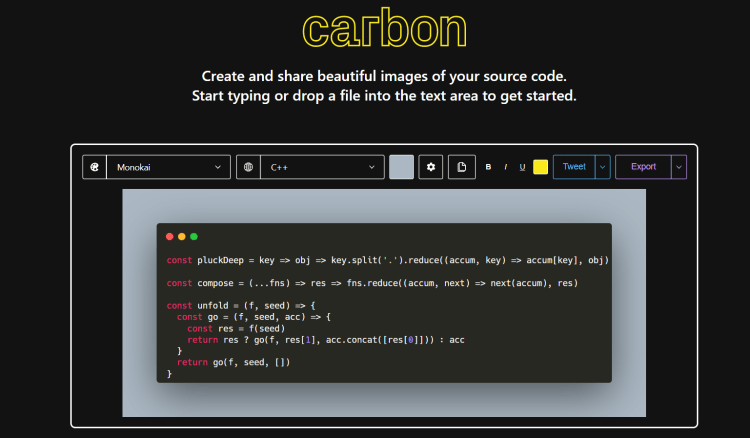Expand the Export options arrow
The image size is (750, 438).
[x=679, y=167]
